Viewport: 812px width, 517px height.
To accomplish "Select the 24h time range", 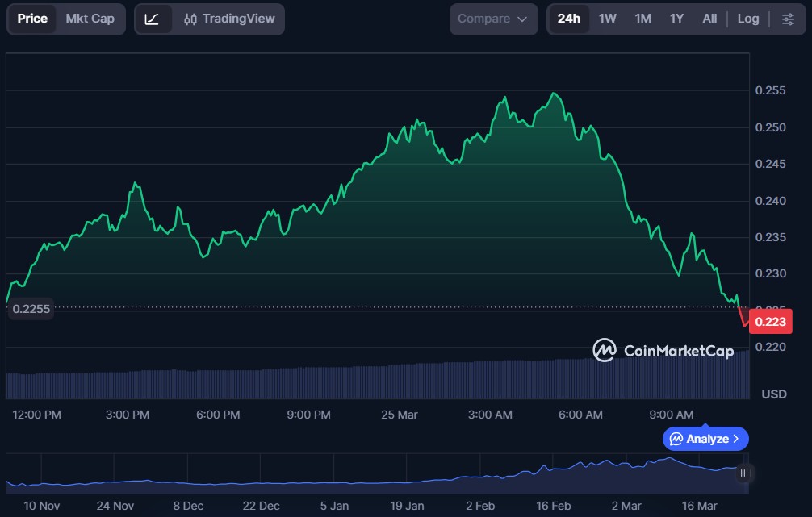I will point(568,19).
